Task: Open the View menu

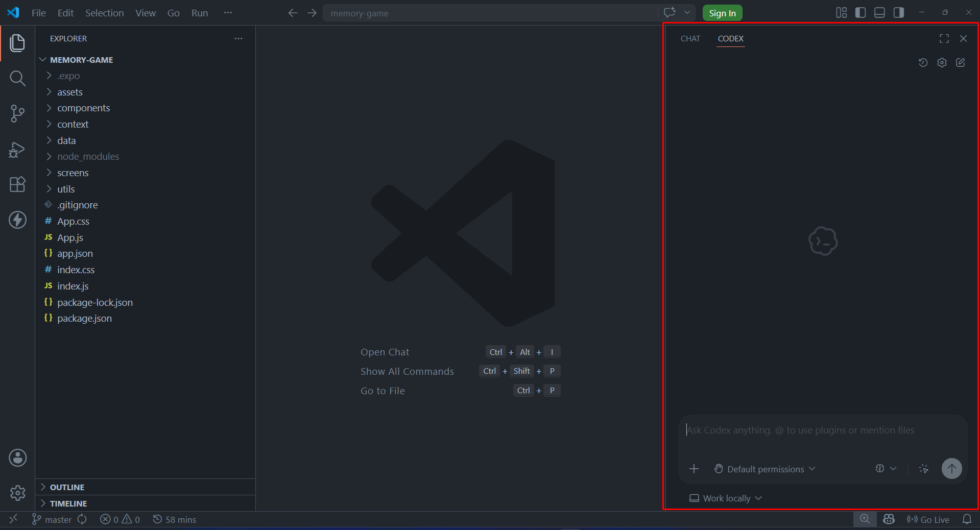Action: pyautogui.click(x=146, y=13)
